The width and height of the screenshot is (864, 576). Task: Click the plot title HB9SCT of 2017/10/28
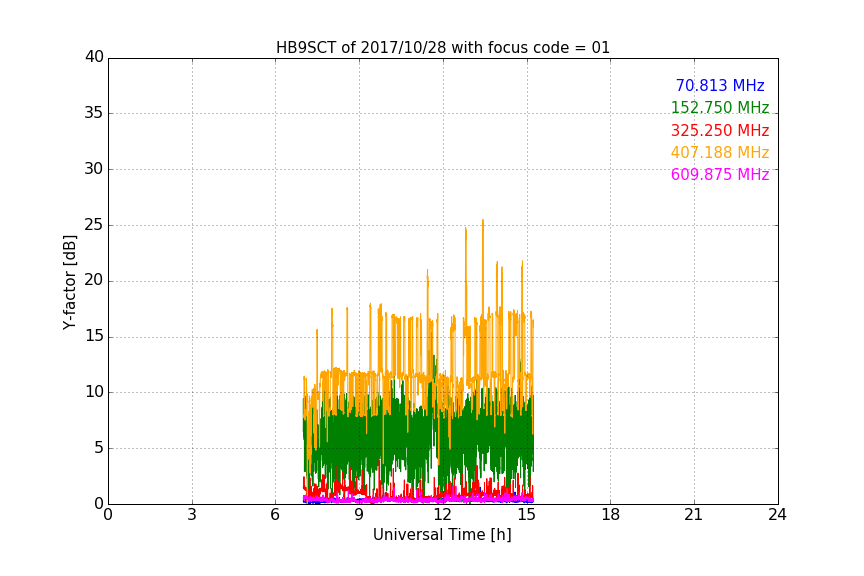click(442, 47)
